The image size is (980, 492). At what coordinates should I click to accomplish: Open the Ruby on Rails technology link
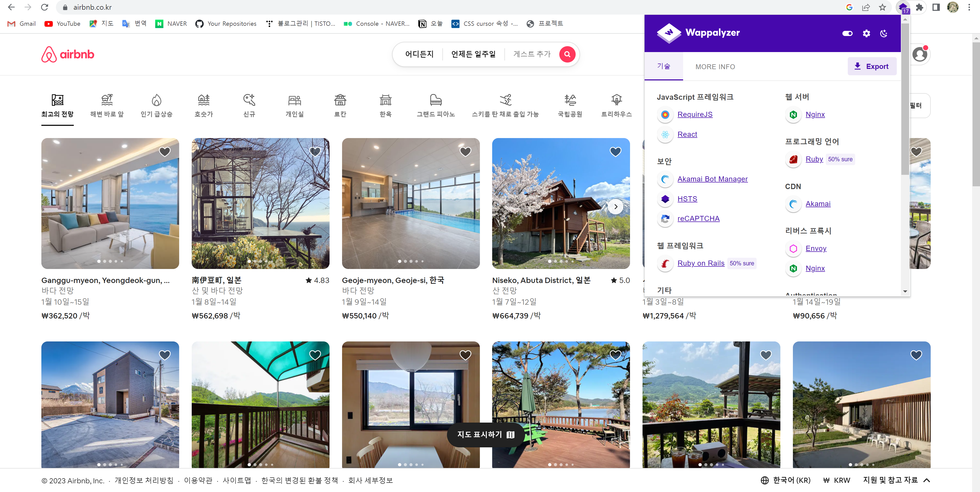pos(701,263)
